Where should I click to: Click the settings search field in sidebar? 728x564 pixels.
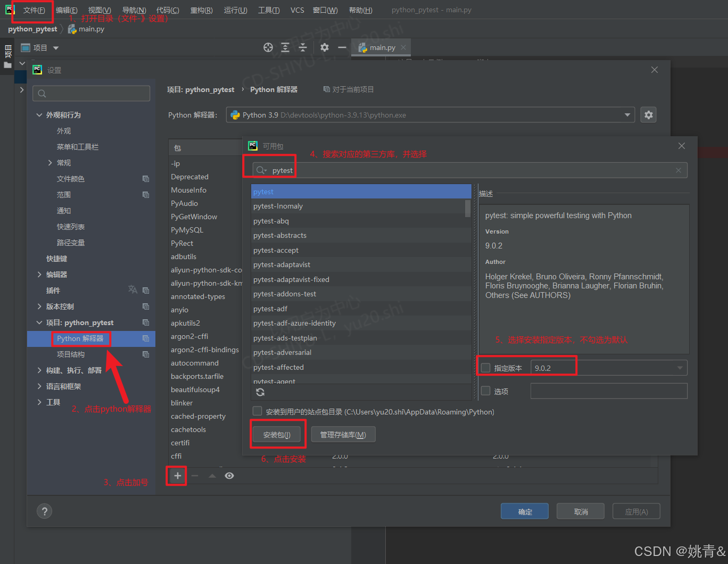(91, 93)
